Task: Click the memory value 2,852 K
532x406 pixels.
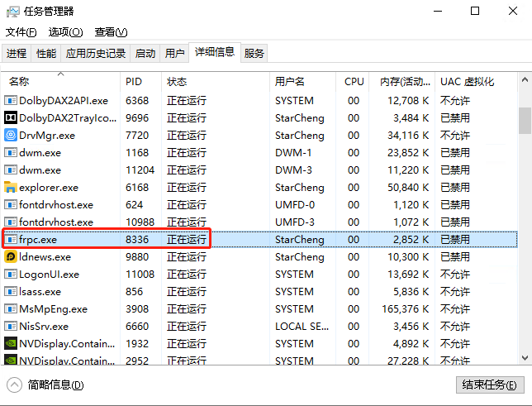Action: click(411, 240)
